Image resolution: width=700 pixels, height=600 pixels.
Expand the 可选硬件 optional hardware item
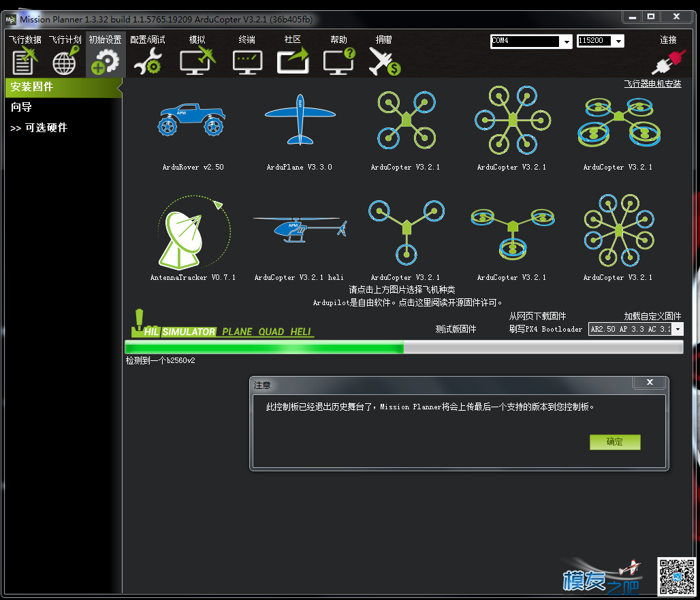click(x=39, y=127)
